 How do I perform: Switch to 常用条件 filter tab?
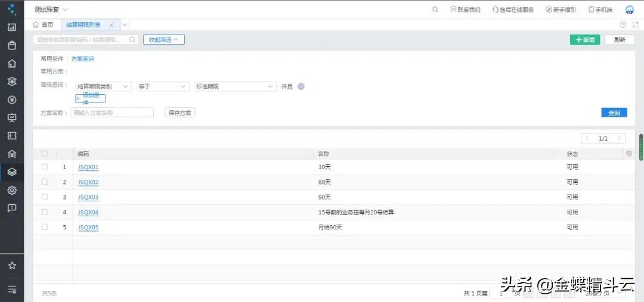pos(52,59)
